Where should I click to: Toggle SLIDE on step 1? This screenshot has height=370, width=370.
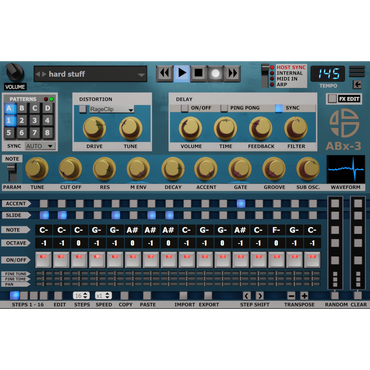44,215
